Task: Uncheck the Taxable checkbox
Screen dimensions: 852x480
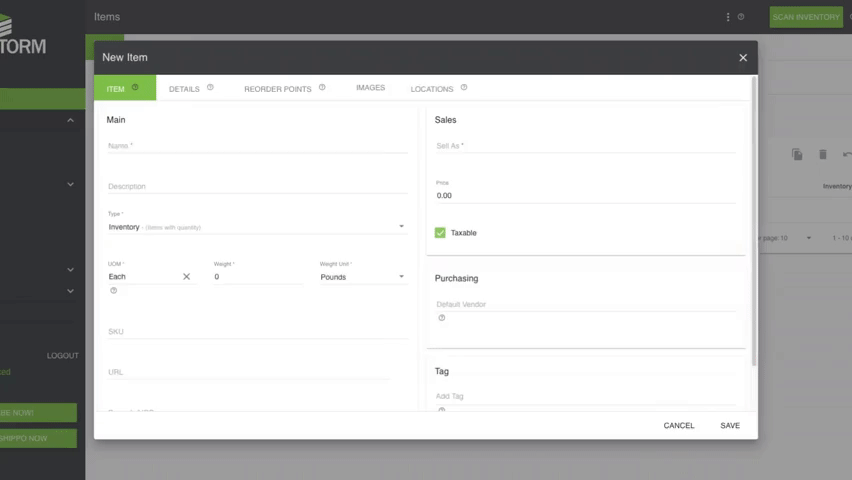Action: click(440, 233)
